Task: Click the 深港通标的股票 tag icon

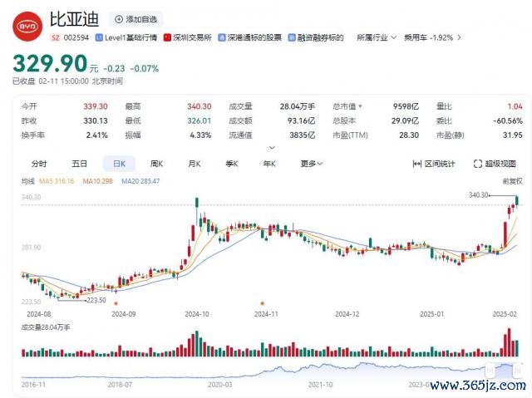Action: click(222, 37)
